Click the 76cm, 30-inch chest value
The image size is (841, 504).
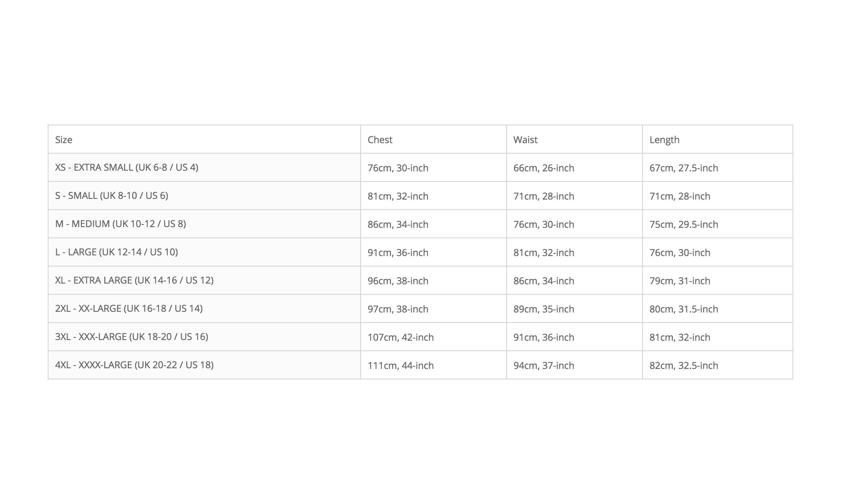398,168
